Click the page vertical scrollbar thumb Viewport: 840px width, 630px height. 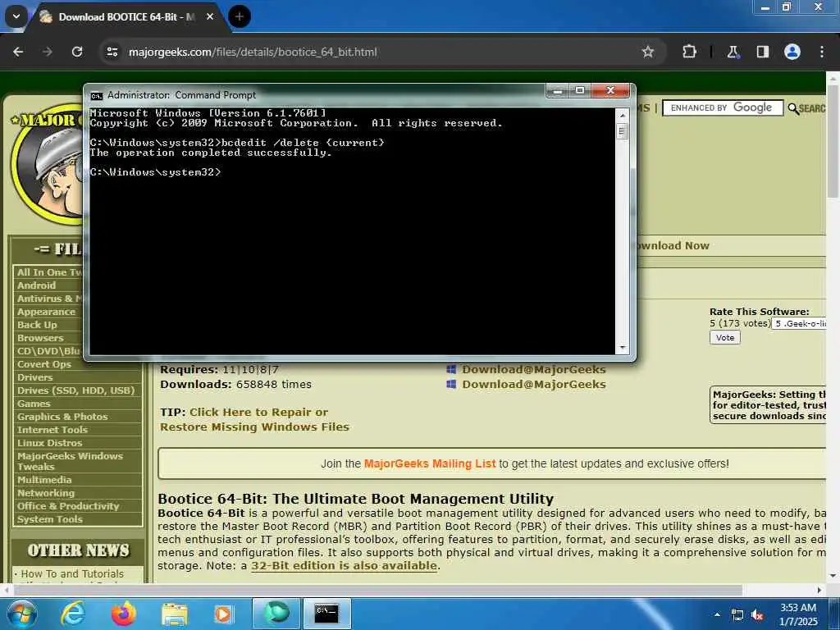833,140
